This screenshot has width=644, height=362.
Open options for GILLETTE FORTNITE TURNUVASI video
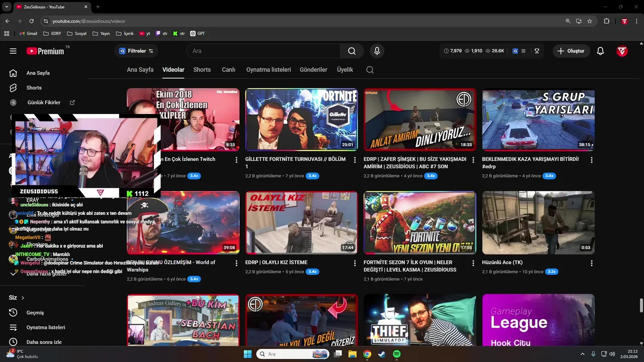click(355, 160)
